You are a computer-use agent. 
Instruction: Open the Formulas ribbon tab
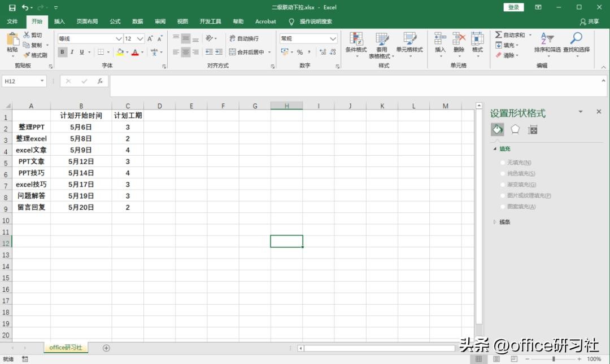[x=115, y=21]
